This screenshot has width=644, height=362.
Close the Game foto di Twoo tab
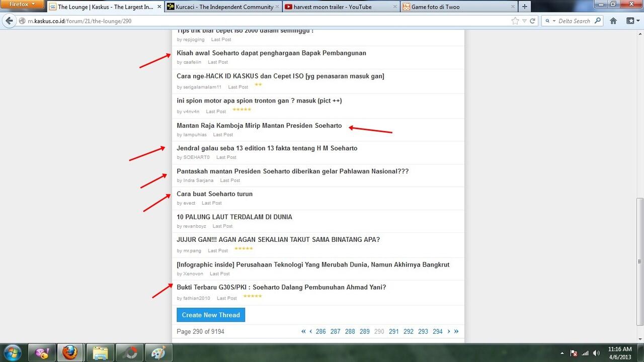[x=513, y=7]
